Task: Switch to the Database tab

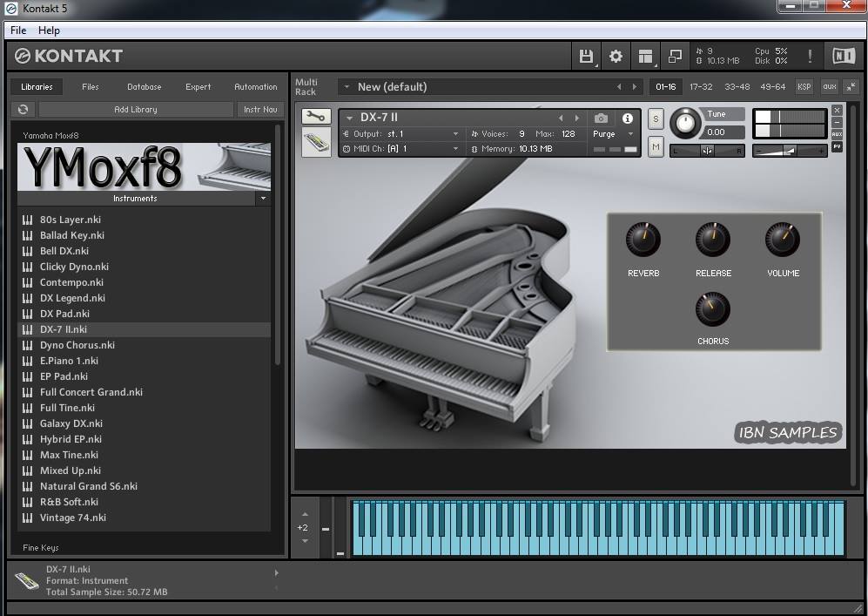Action: (145, 86)
